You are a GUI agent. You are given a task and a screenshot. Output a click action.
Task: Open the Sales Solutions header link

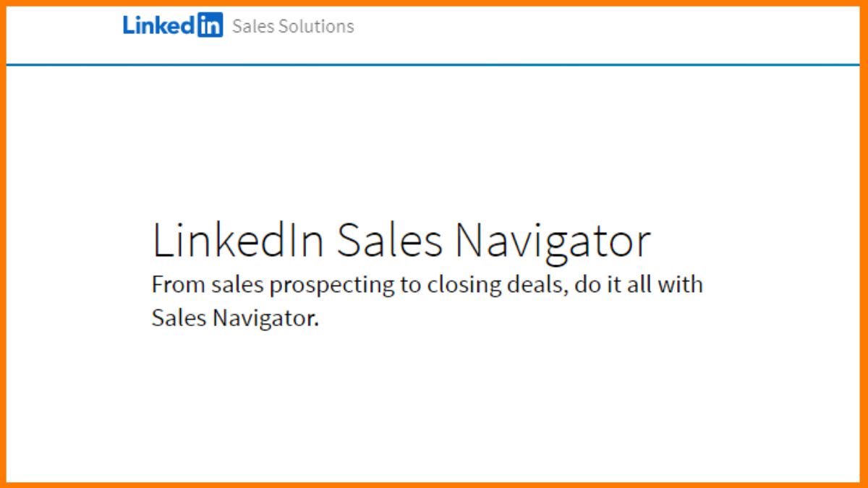[293, 27]
